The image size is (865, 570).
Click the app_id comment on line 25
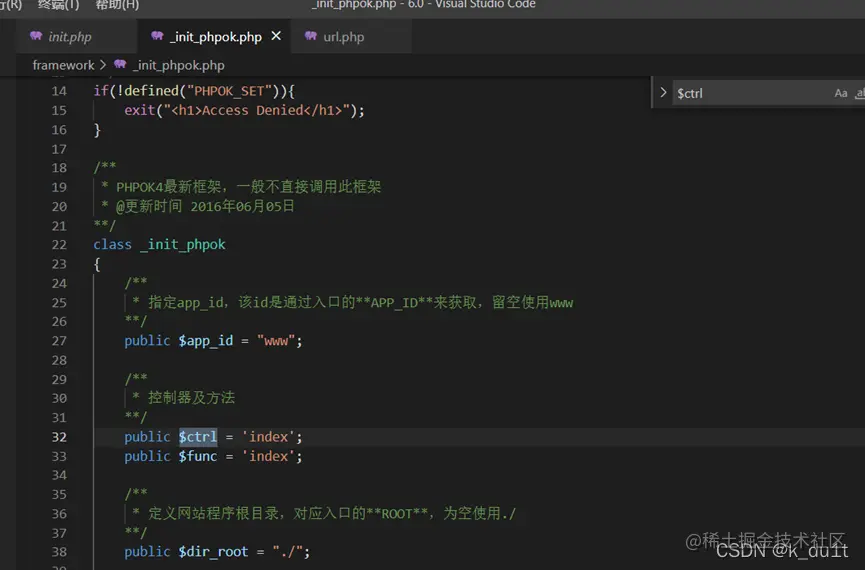pyautogui.click(x=361, y=303)
